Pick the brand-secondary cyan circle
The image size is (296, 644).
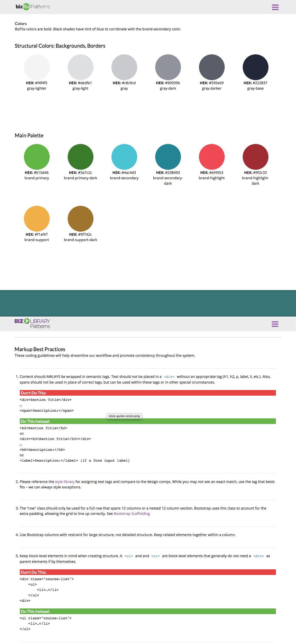pos(124,157)
